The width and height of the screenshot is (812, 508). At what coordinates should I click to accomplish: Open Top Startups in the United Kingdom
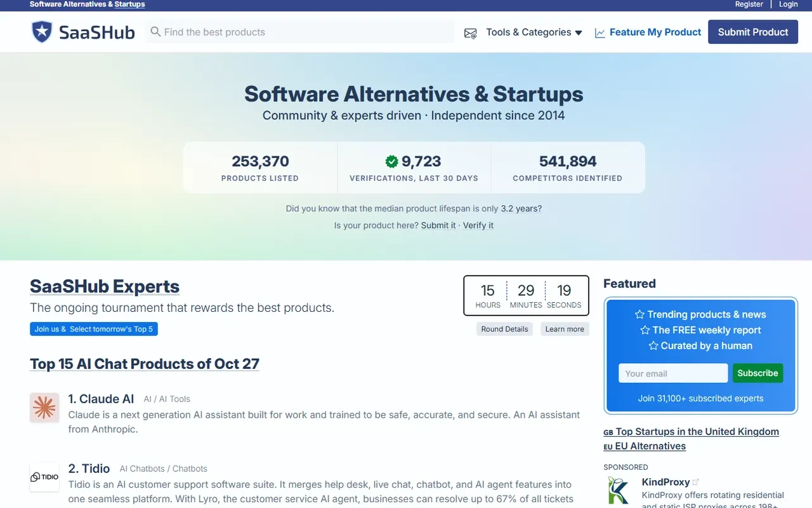(697, 432)
